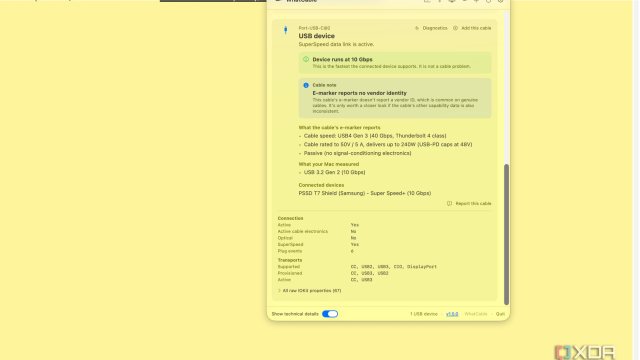Screen dimensions: 640x360
Task: Click Report this cable
Action: [469, 203]
